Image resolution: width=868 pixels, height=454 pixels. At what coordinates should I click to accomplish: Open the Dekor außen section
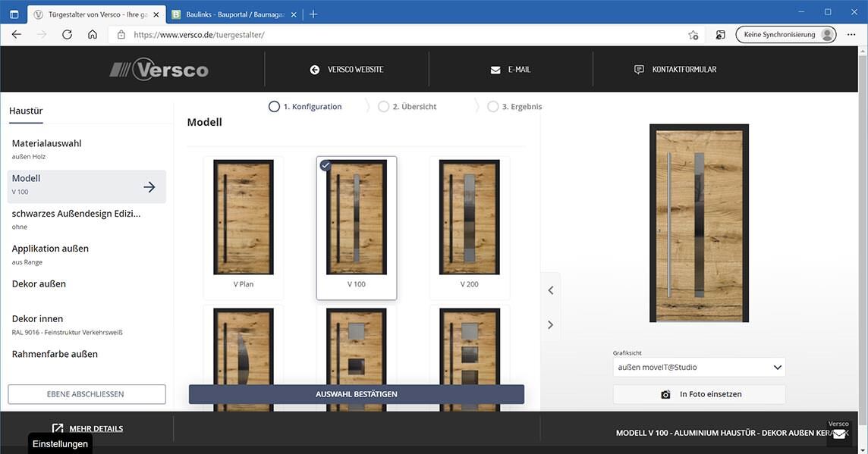tap(86, 283)
